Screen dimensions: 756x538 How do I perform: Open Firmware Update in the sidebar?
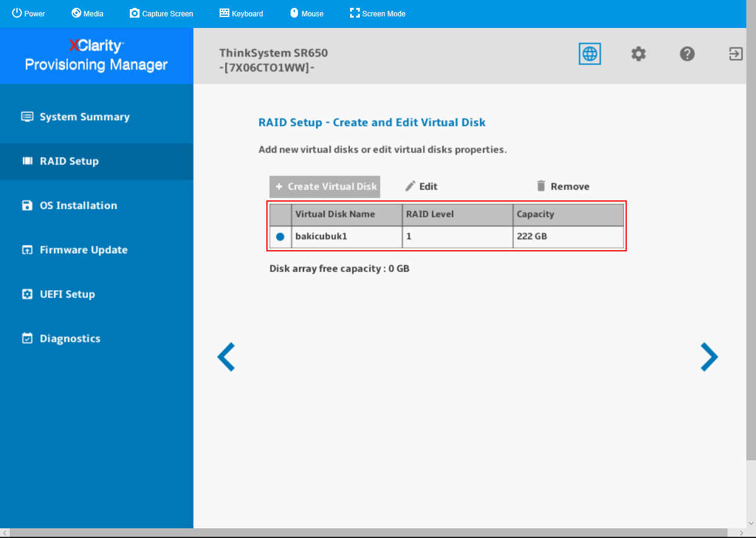96,250
